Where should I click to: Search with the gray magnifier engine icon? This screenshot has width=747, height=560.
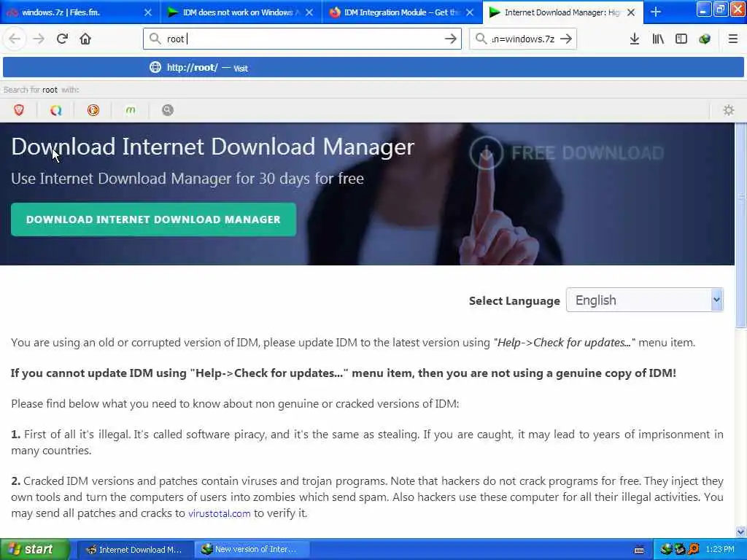coord(167,110)
